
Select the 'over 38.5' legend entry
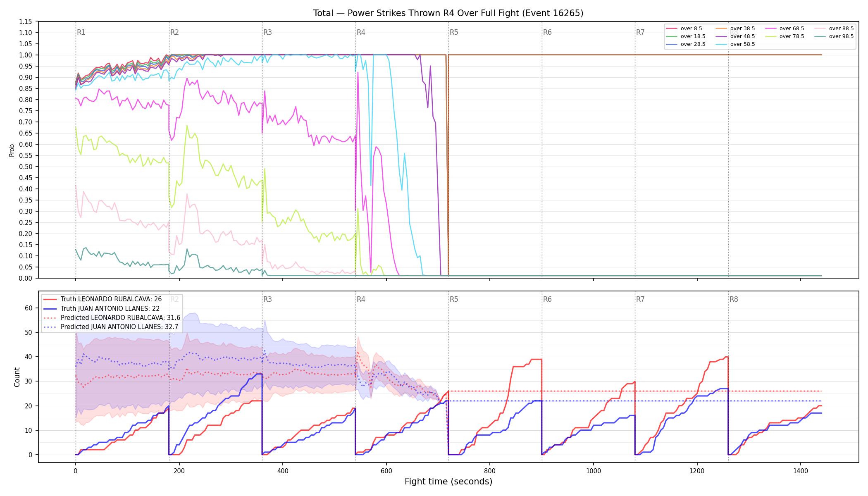(735, 29)
